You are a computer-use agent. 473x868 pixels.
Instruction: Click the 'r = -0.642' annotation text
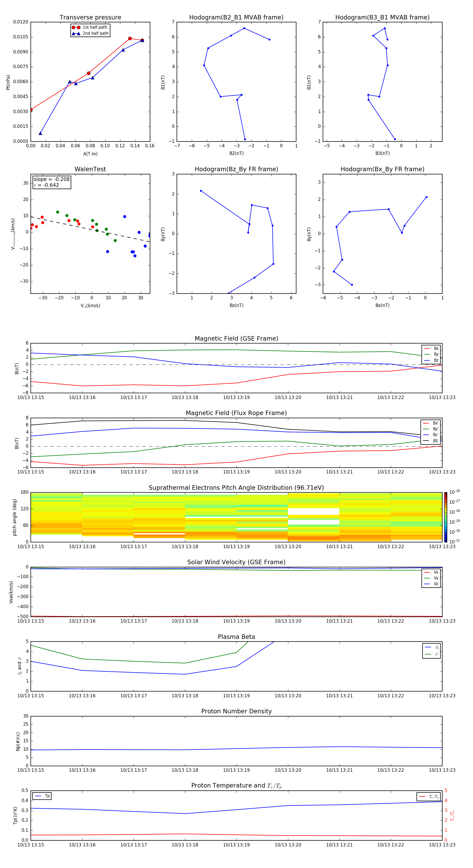pos(47,185)
